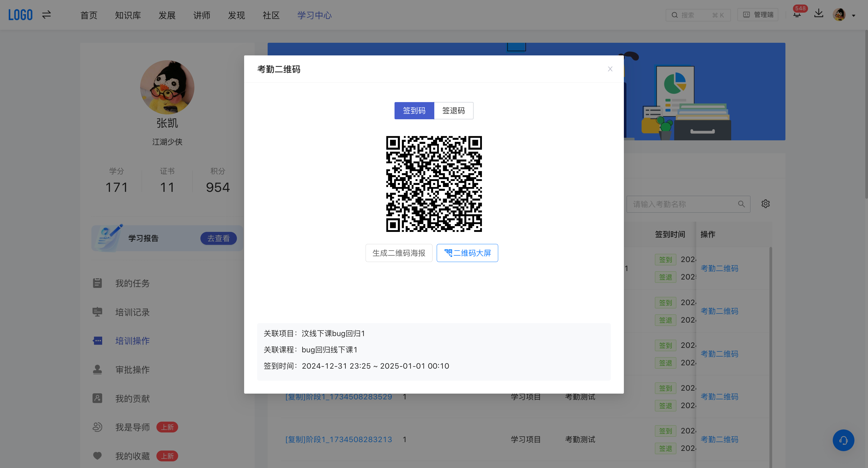The width and height of the screenshot is (868, 468).
Task: Open the 社区 menu
Action: [x=271, y=15]
